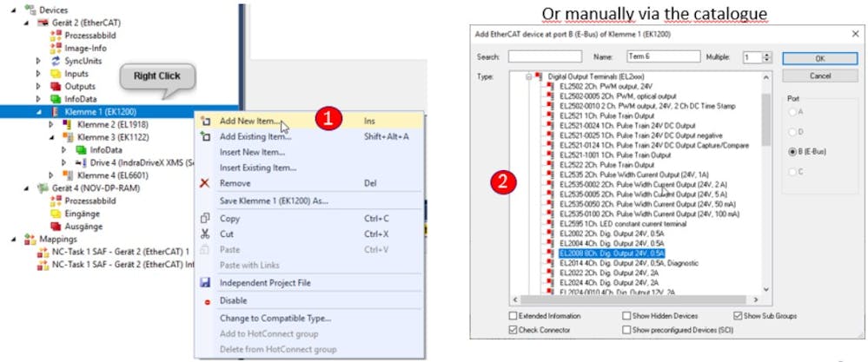Click OK in the Add EtherCAT device dialog

pyautogui.click(x=820, y=58)
